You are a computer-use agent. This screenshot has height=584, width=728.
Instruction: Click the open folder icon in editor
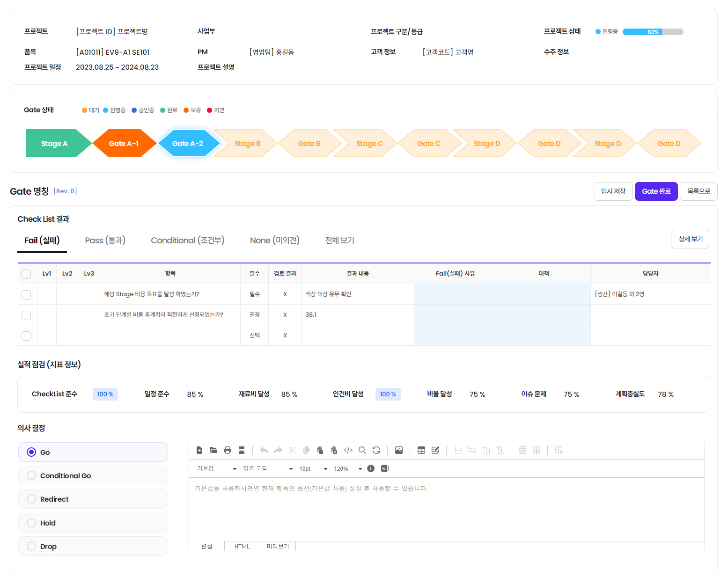213,450
